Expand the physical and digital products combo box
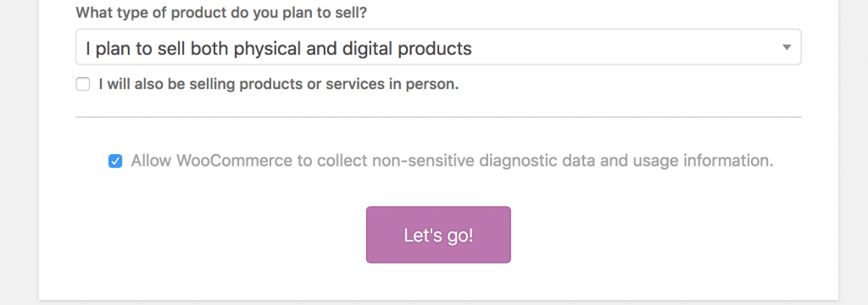This screenshot has height=305, width=868. pyautogui.click(x=438, y=47)
